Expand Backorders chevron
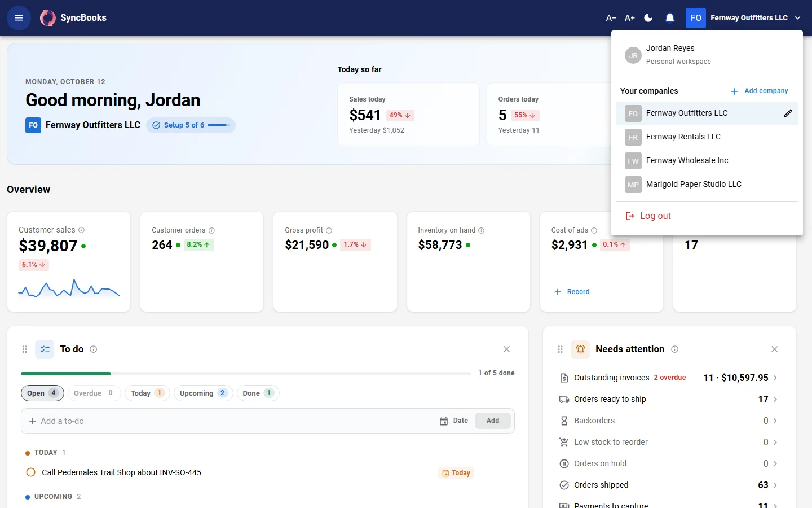The image size is (812, 508). (775, 421)
